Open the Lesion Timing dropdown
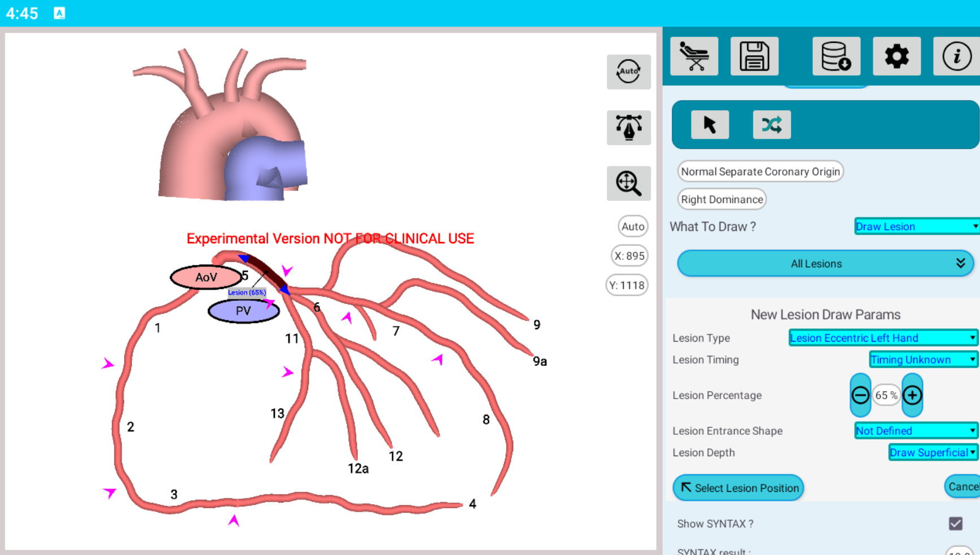 click(x=923, y=360)
